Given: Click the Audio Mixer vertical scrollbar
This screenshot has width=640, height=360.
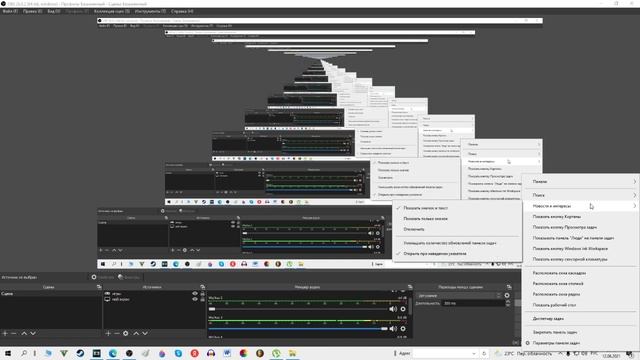Looking at the screenshot, I should [410, 306].
